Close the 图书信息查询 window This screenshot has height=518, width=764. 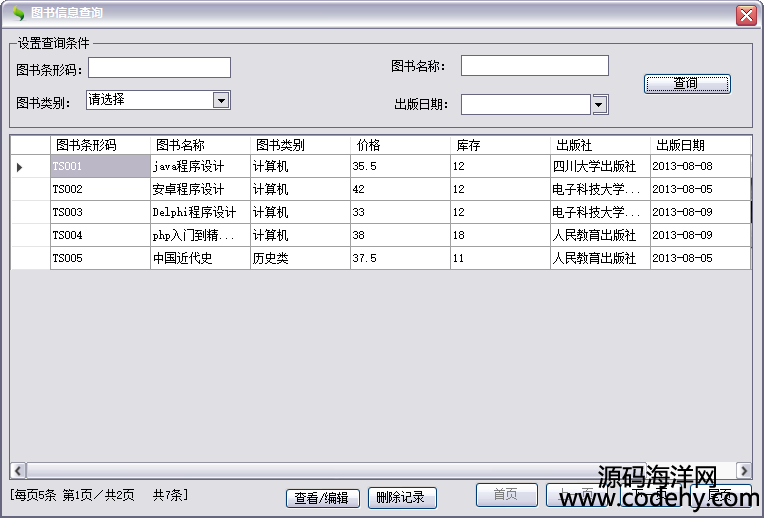click(x=746, y=15)
